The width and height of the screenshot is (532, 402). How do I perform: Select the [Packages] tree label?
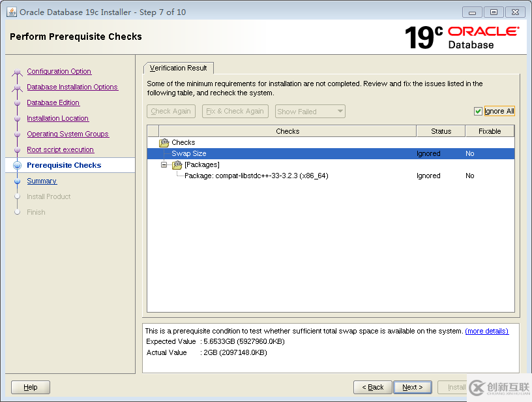click(202, 164)
